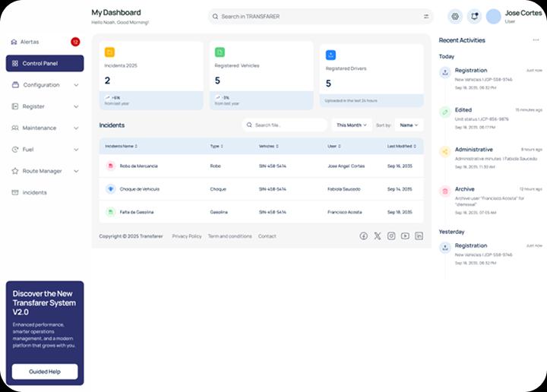Open notifications bell icon in header

474,16
